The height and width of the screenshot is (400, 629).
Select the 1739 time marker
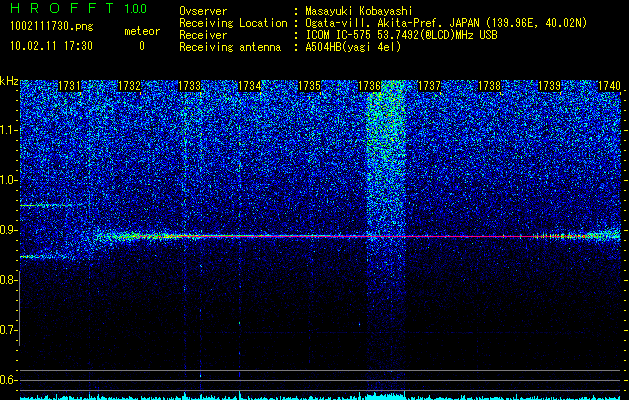(x=550, y=86)
